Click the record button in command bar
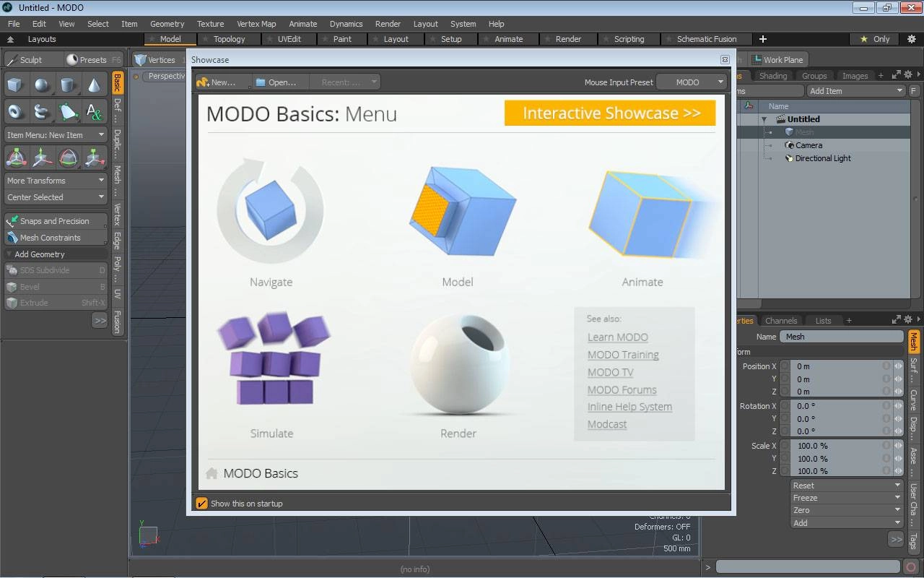Viewport: 924px width, 578px height. pyautogui.click(x=911, y=567)
